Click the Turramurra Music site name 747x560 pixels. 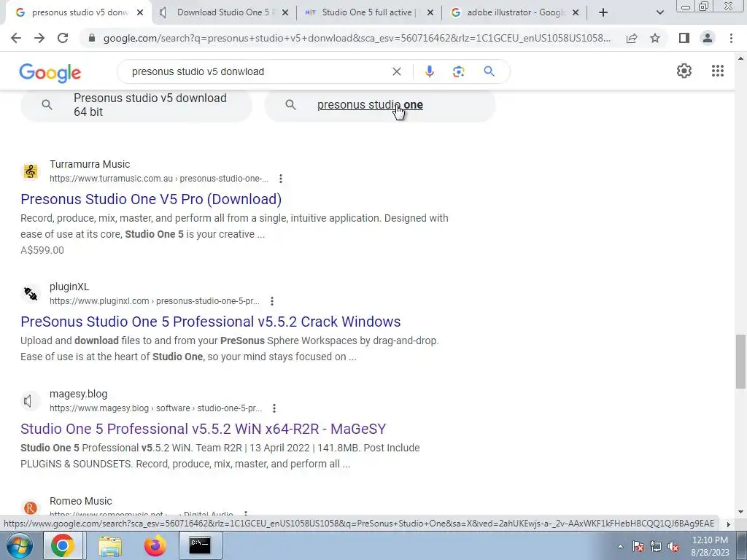(x=90, y=164)
